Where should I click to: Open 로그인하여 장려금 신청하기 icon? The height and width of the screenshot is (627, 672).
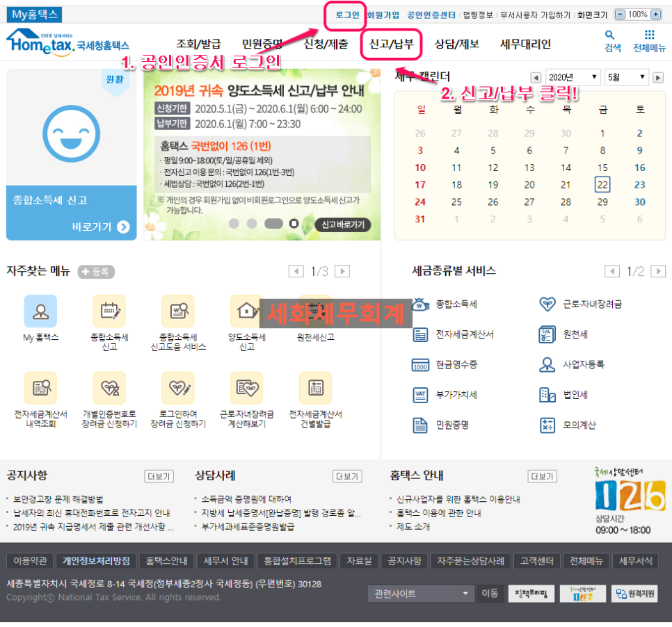178,388
